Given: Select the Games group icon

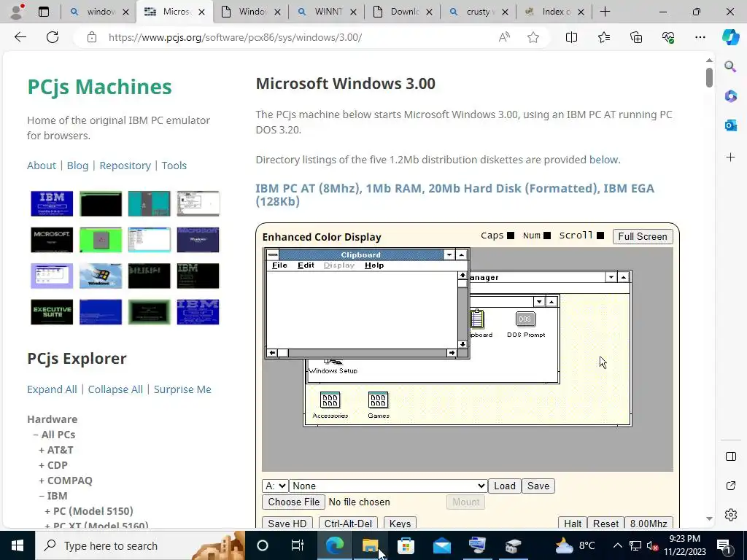Looking at the screenshot, I should (x=379, y=405).
